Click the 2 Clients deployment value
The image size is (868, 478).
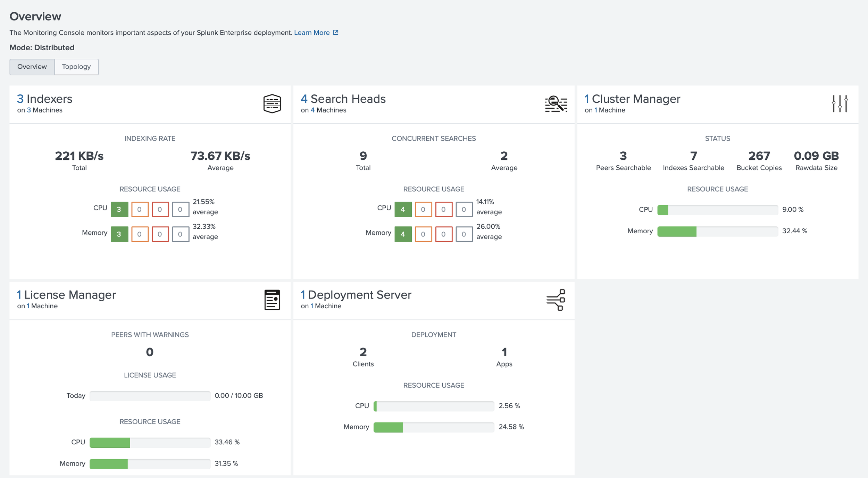[x=363, y=352]
